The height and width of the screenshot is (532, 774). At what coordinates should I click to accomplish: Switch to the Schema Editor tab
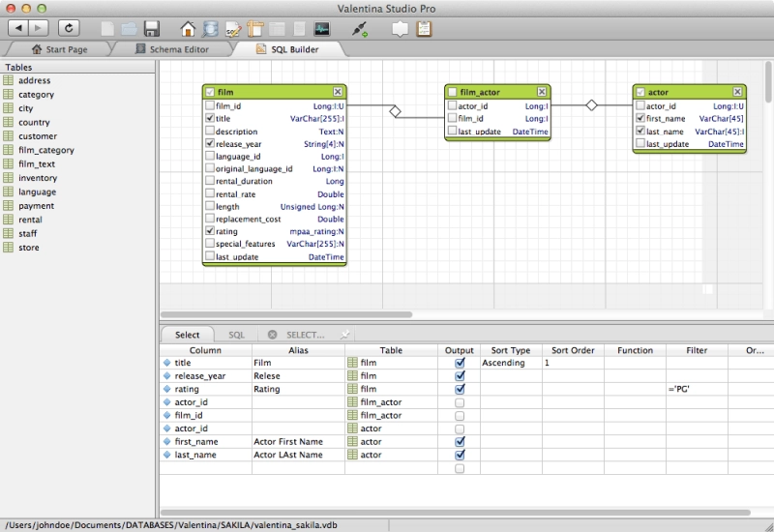click(x=172, y=49)
